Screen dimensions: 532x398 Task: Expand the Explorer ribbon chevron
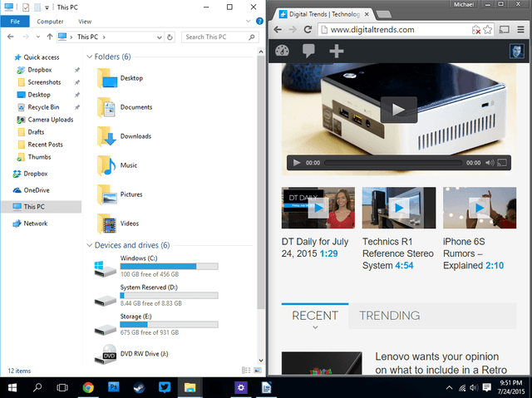tap(249, 22)
